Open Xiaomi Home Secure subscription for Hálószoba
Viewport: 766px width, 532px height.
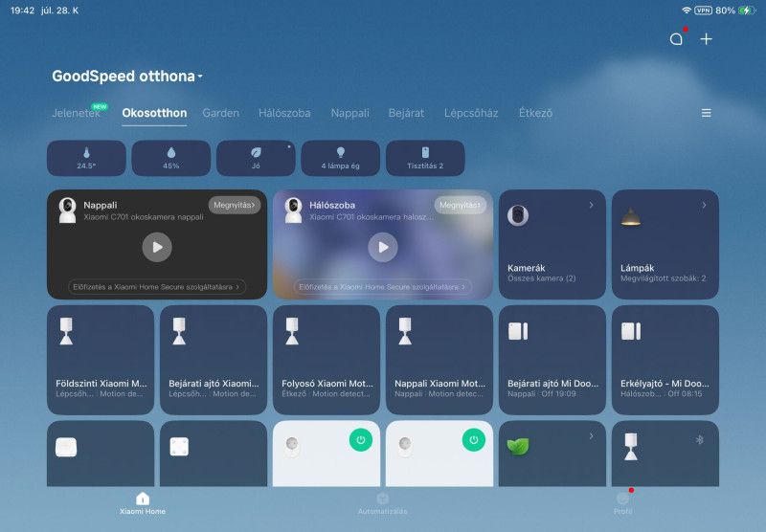[x=382, y=287]
